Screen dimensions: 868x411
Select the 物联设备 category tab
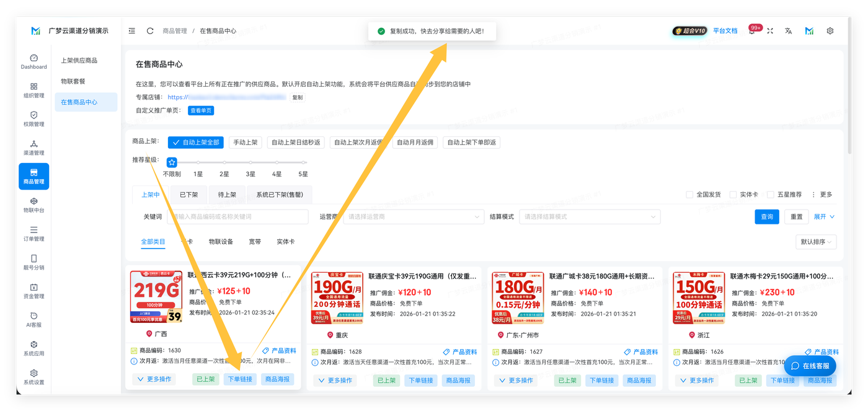tap(221, 242)
